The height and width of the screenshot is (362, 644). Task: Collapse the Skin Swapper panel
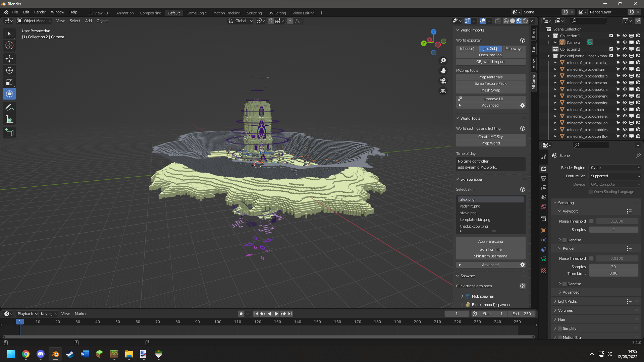pyautogui.click(x=458, y=179)
